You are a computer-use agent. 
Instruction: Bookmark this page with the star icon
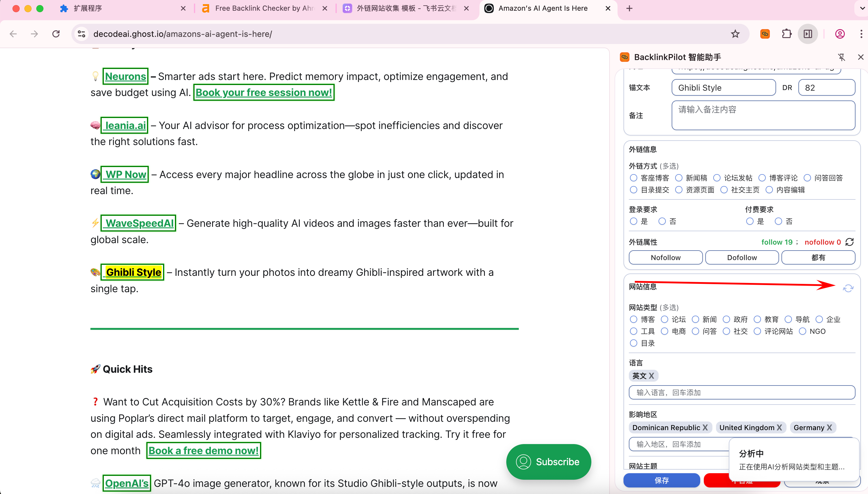point(735,34)
